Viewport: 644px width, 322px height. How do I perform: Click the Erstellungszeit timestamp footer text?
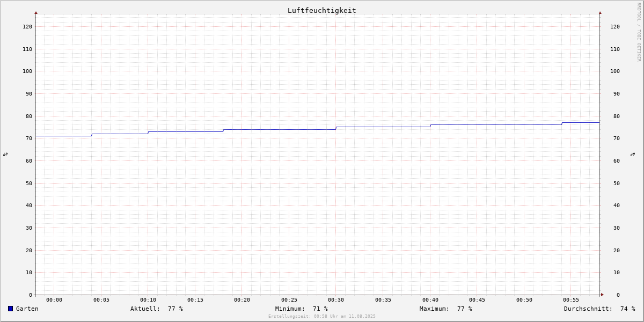click(322, 316)
